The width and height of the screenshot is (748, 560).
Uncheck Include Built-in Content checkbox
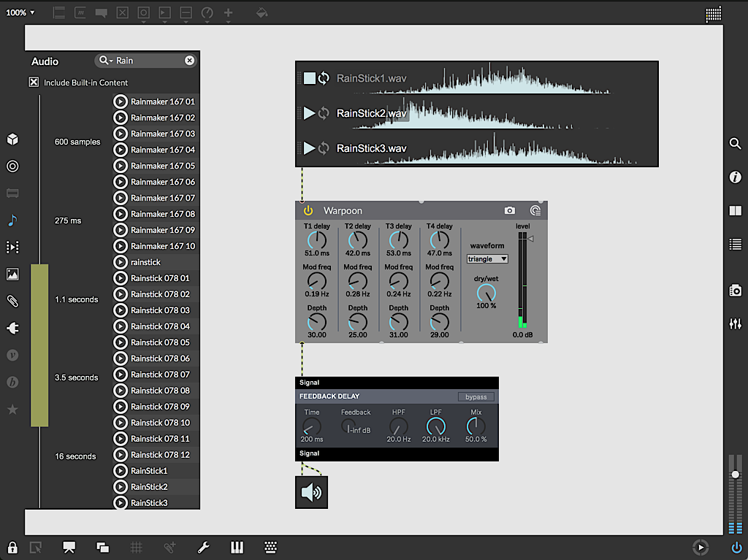tap(34, 83)
